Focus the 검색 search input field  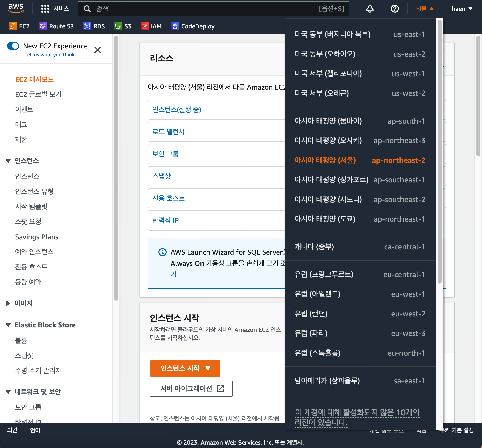pyautogui.click(x=214, y=9)
